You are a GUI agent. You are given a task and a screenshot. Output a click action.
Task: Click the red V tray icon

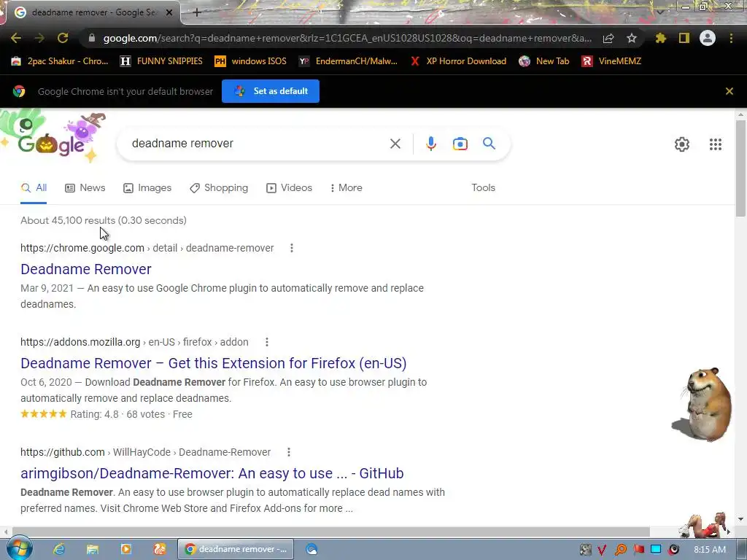click(x=602, y=550)
